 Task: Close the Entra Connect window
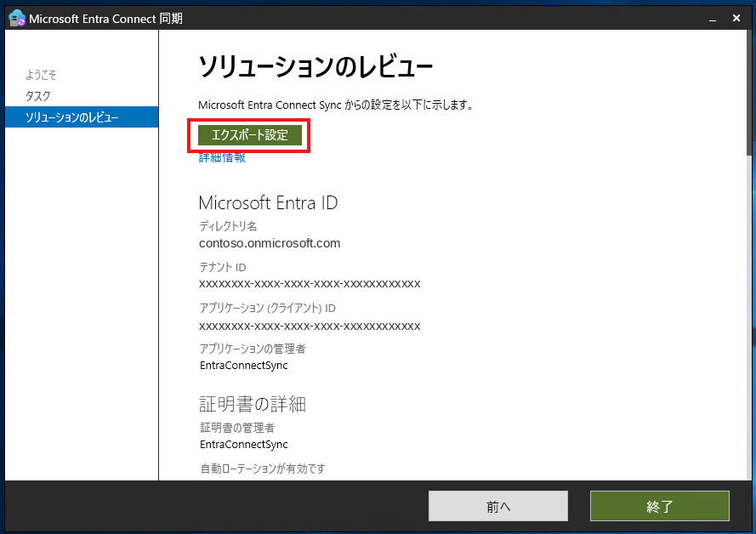[736, 19]
